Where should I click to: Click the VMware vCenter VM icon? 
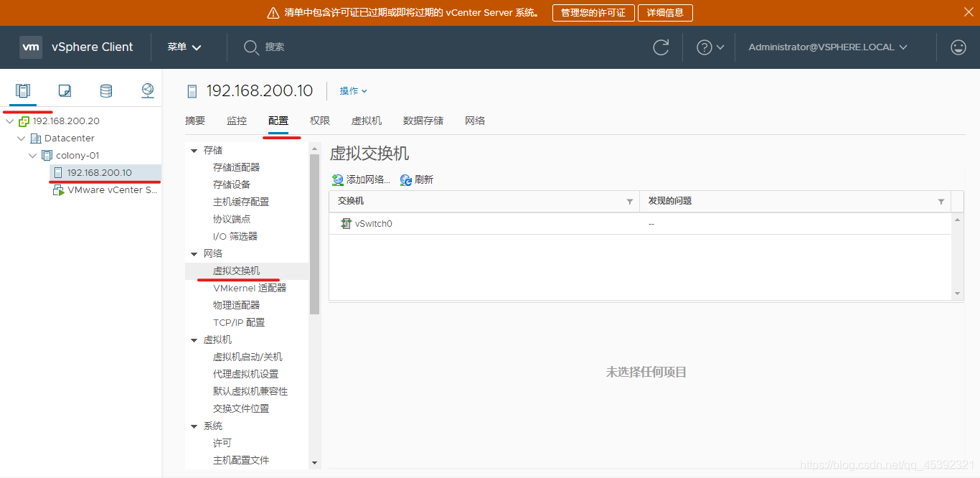point(59,190)
